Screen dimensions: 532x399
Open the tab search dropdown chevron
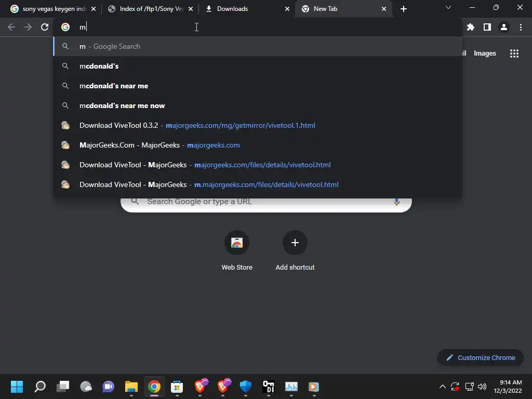pyautogui.click(x=448, y=7)
